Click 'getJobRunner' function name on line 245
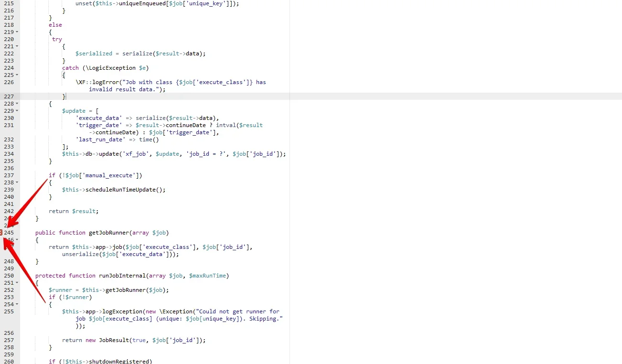The width and height of the screenshot is (622, 364). coord(109,233)
